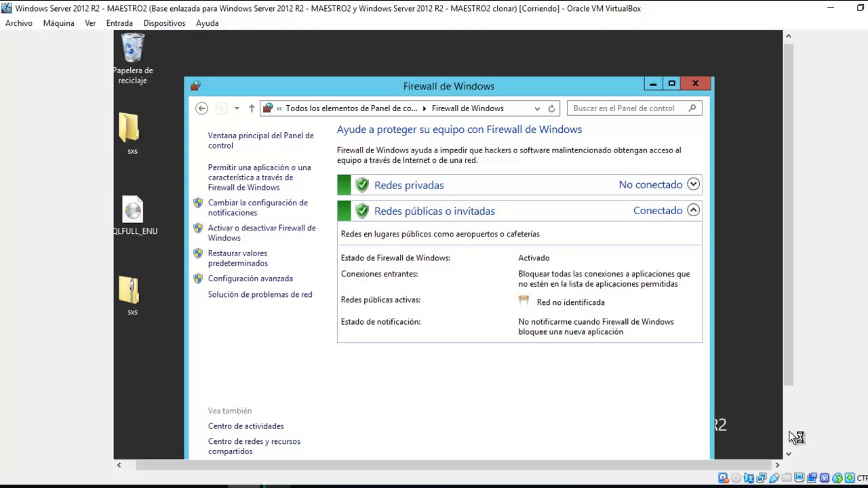Click the Redes privadas heading text

click(x=409, y=185)
